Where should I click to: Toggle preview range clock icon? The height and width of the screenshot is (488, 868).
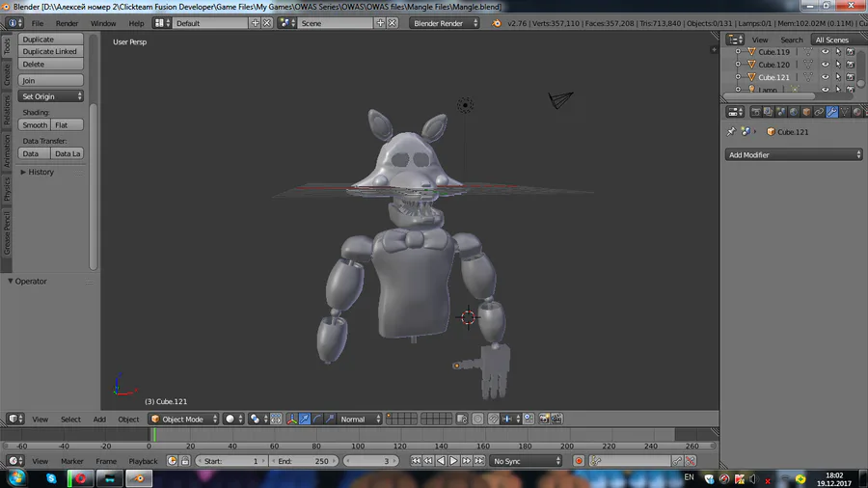coord(173,461)
